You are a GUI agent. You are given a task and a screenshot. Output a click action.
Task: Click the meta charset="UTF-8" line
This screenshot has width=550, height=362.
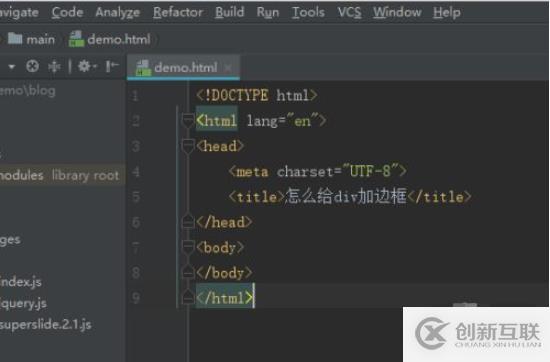pyautogui.click(x=317, y=172)
